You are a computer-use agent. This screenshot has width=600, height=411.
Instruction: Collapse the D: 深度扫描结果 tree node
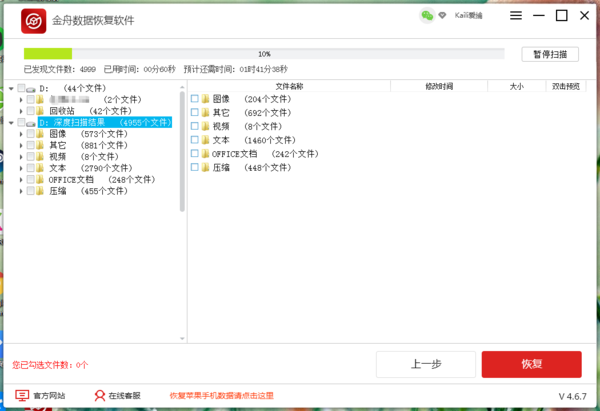pos(11,123)
